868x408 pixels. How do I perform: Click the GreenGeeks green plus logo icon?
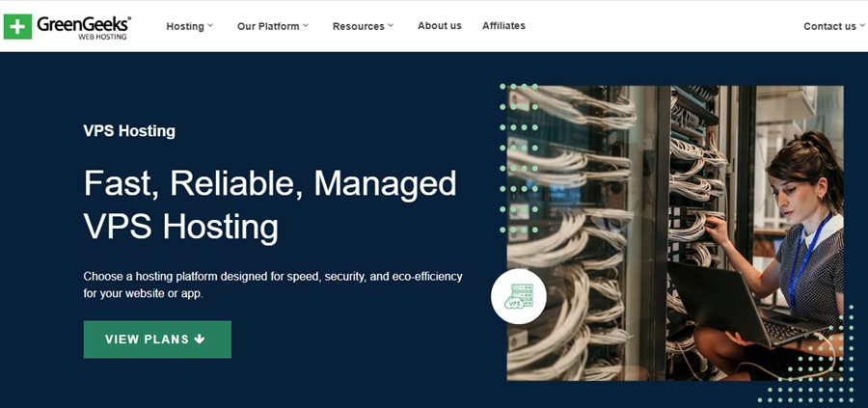pyautogui.click(x=17, y=27)
